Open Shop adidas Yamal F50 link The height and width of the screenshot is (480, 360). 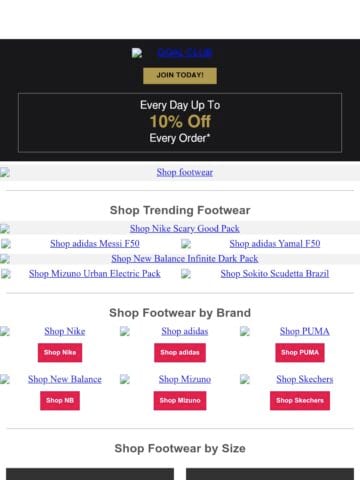click(x=275, y=244)
